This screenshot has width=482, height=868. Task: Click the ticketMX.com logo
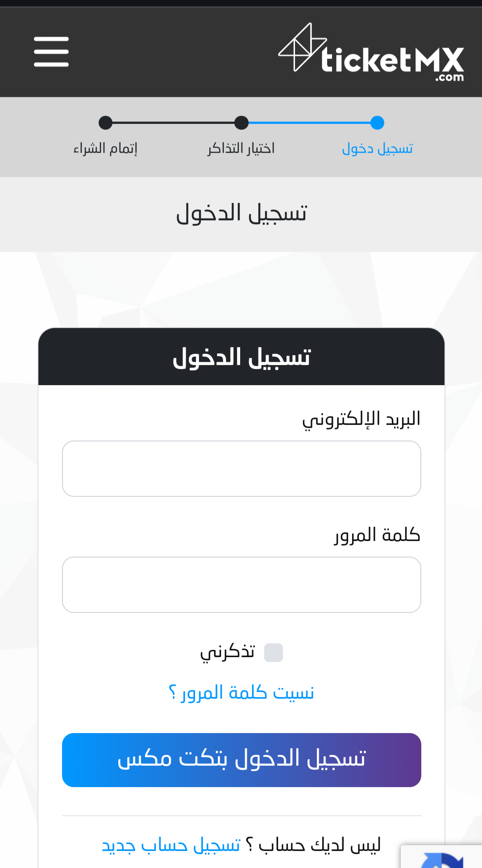pos(371,53)
